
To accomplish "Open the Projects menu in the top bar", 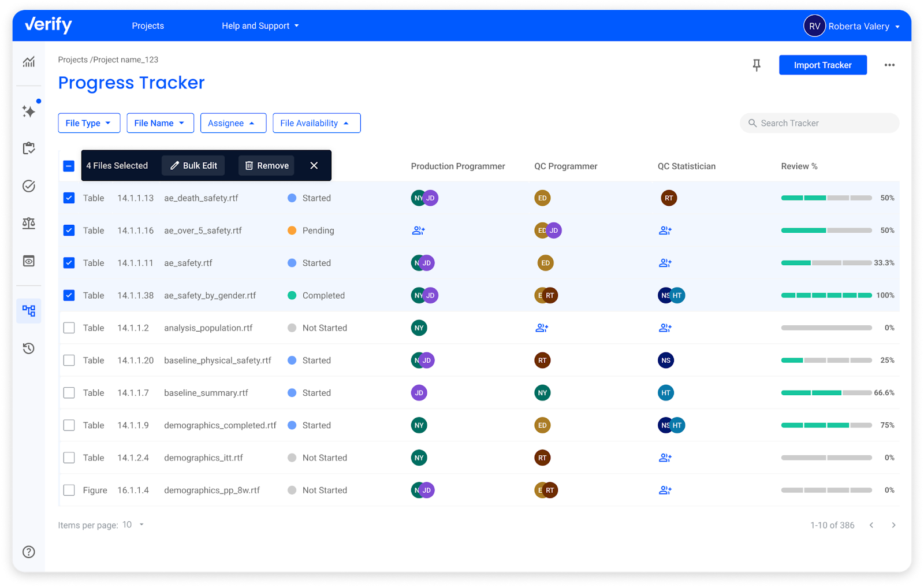I will [148, 25].
